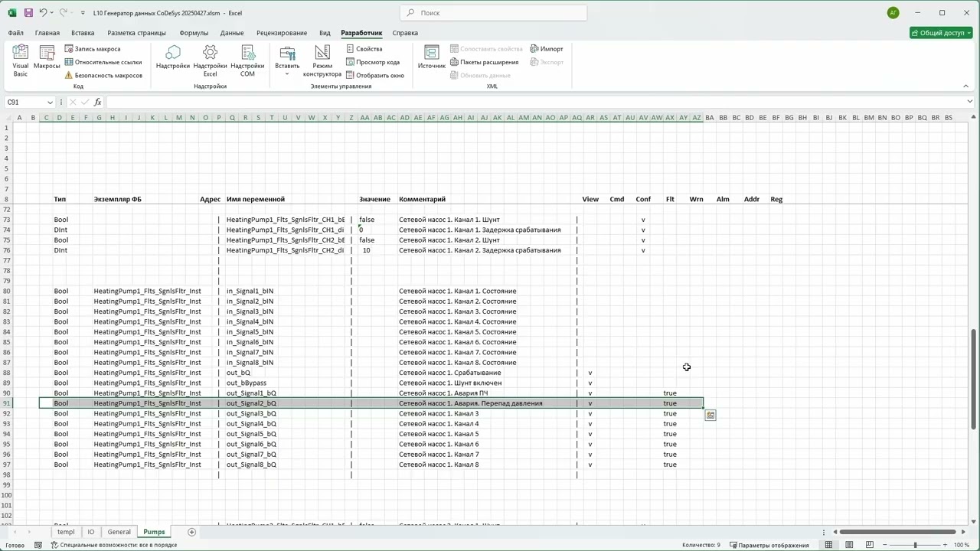Undo the last action
980x551 pixels.
coord(43,13)
